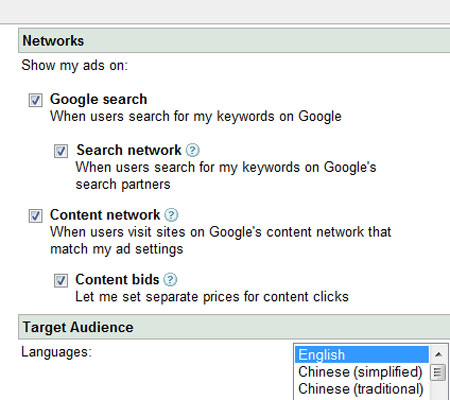
Task: Click the Languages field label
Action: click(56, 352)
